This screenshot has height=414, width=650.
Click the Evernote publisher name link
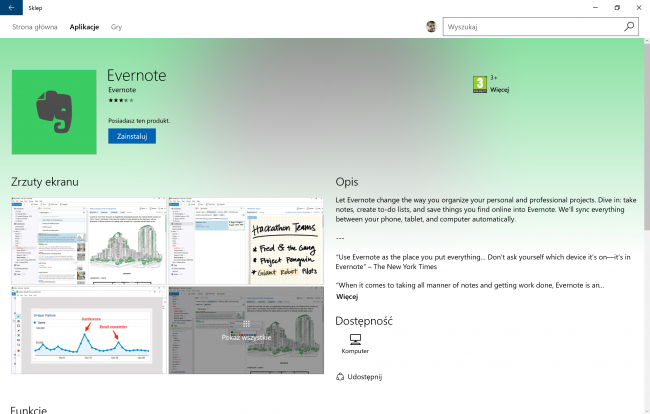click(122, 90)
